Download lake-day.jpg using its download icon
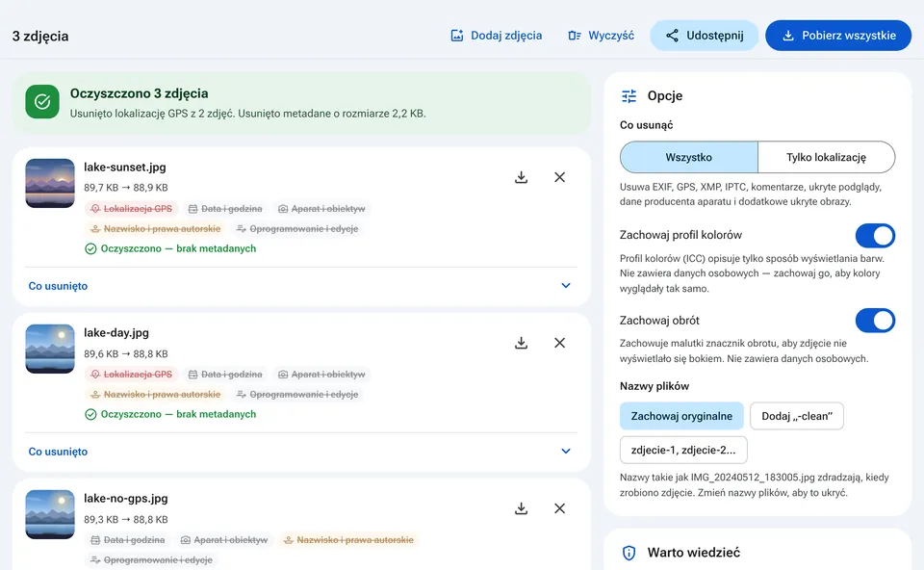The width and height of the screenshot is (924, 570). tap(521, 343)
